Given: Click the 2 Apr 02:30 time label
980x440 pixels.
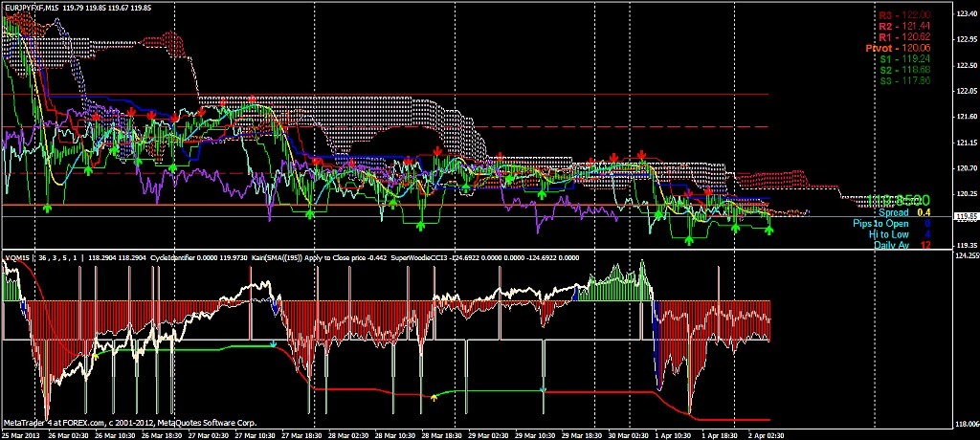Looking at the screenshot, I should (x=765, y=435).
